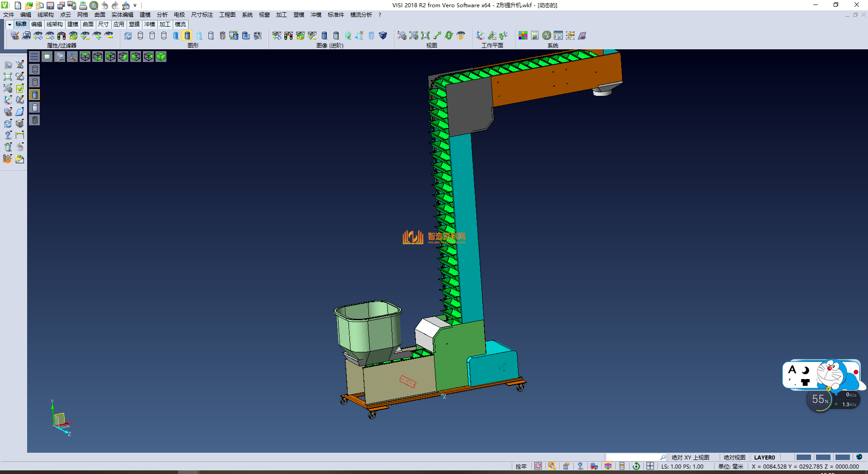Toggle the highlighted shaded cylinder display mode

tap(188, 35)
